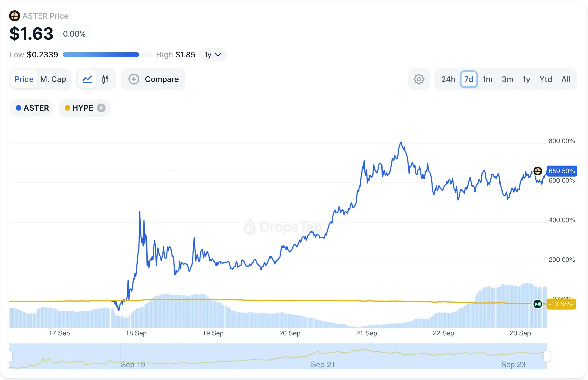The width and height of the screenshot is (588, 380).
Task: Switch to M. Cap view
Action: [x=53, y=79]
